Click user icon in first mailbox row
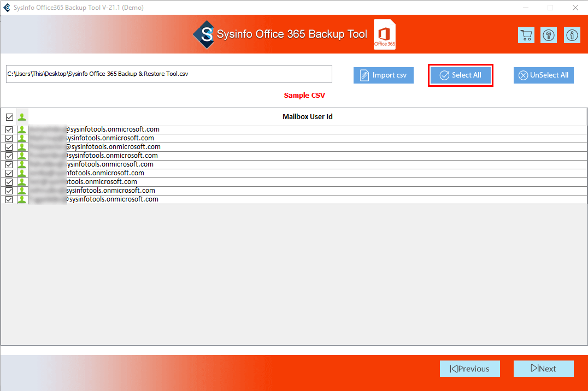 [x=22, y=129]
